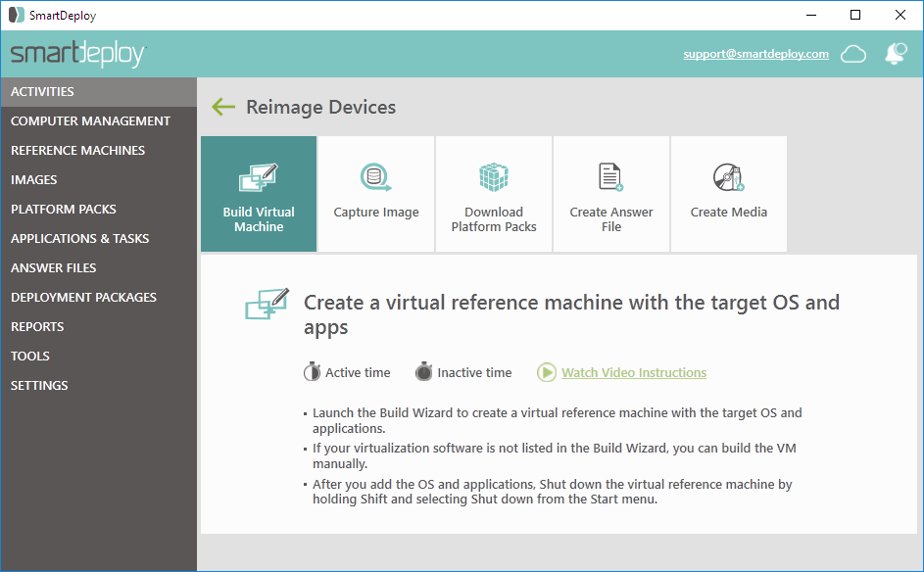This screenshot has width=924, height=572.
Task: Click the Capture Image disk icon
Action: click(376, 177)
